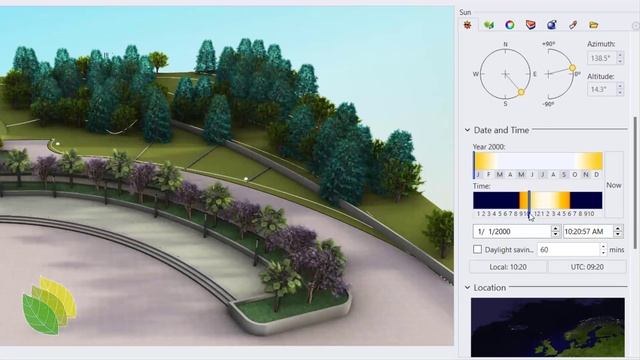Click the Sun panel vertical scrollbar
640x360 pixels.
(635, 183)
